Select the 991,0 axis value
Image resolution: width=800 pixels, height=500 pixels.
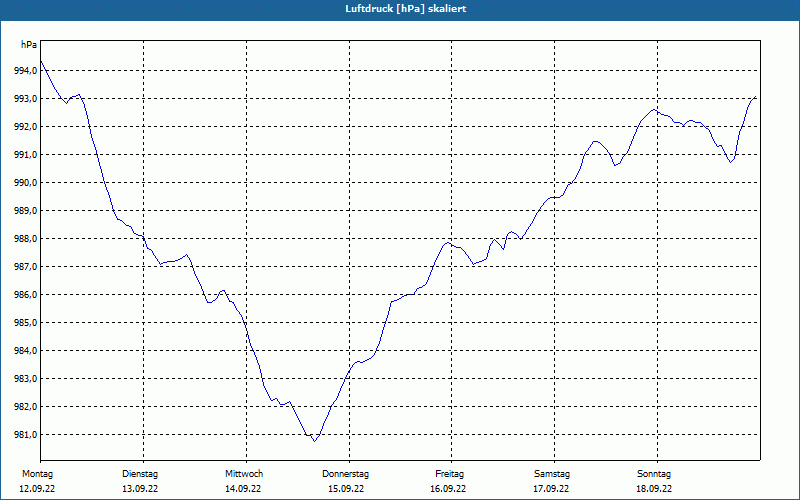25,155
